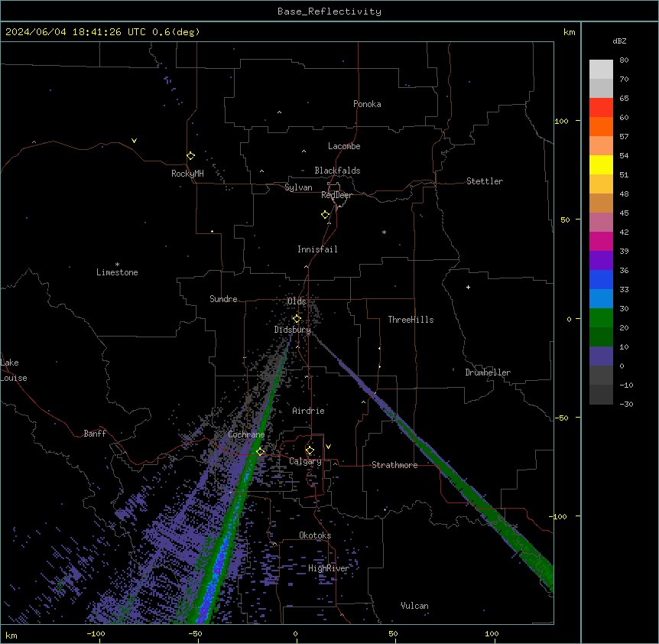Click the Sundre label
Image resolution: width=659 pixels, height=644 pixels.
(x=223, y=299)
